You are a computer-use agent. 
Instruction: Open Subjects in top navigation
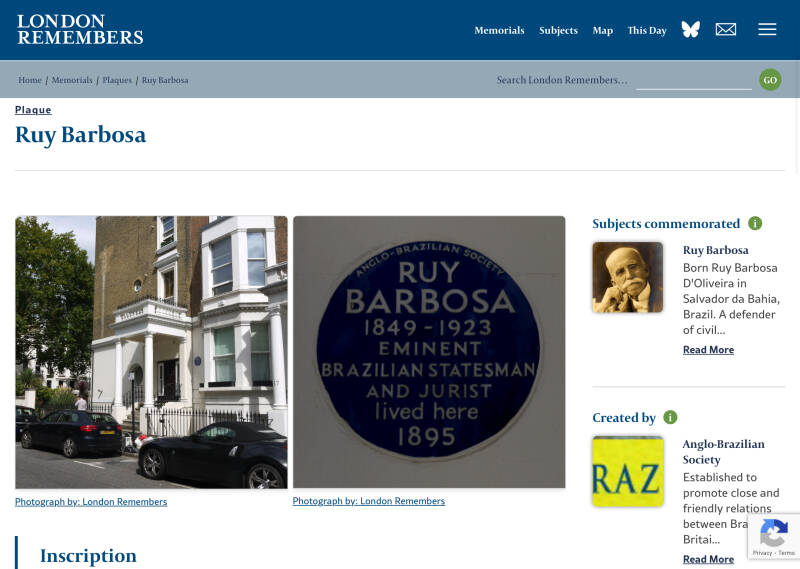(x=558, y=31)
